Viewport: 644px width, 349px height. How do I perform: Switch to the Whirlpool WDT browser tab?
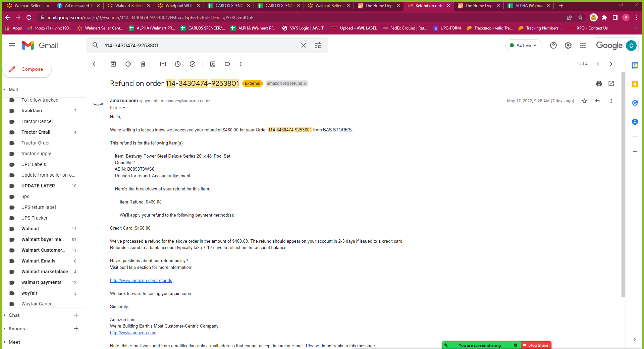coord(179,6)
